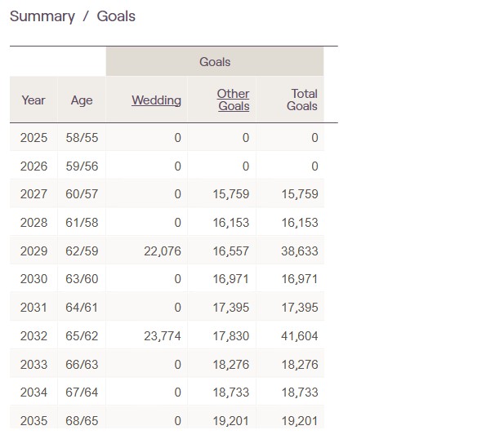This screenshot has height=439, width=504.
Task: Select the 2030 year row cell
Action: tap(34, 279)
